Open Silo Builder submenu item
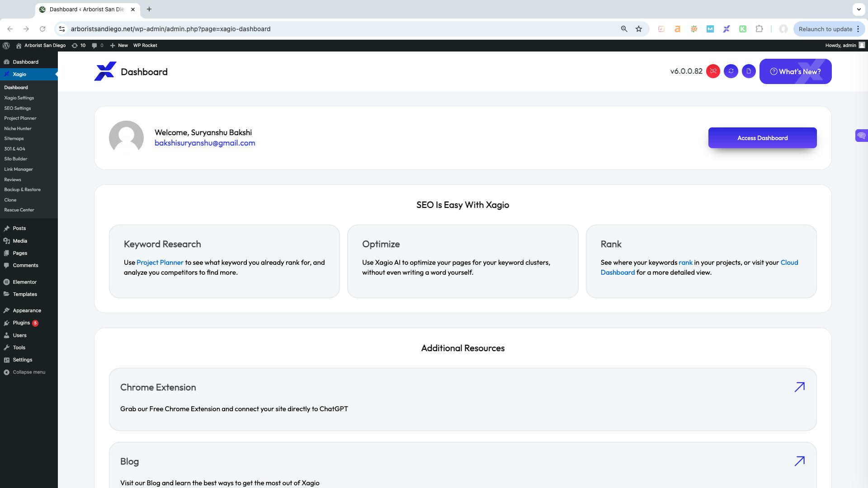Image resolution: width=868 pixels, height=488 pixels. point(16,159)
